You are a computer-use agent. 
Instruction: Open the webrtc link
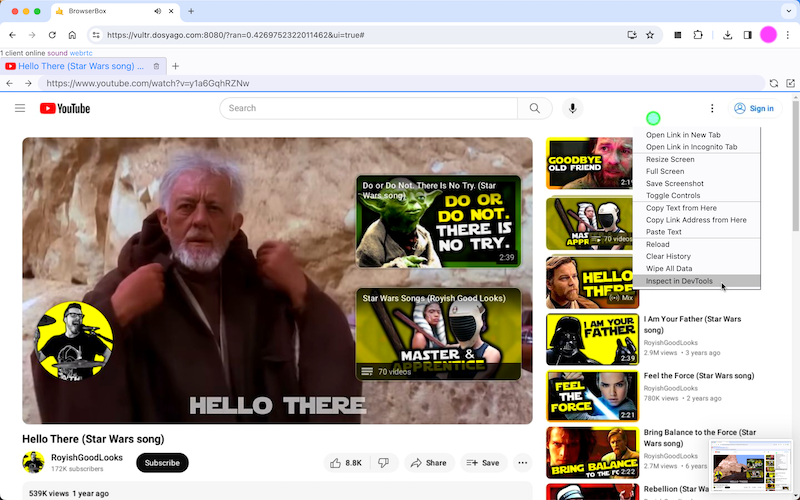81,53
